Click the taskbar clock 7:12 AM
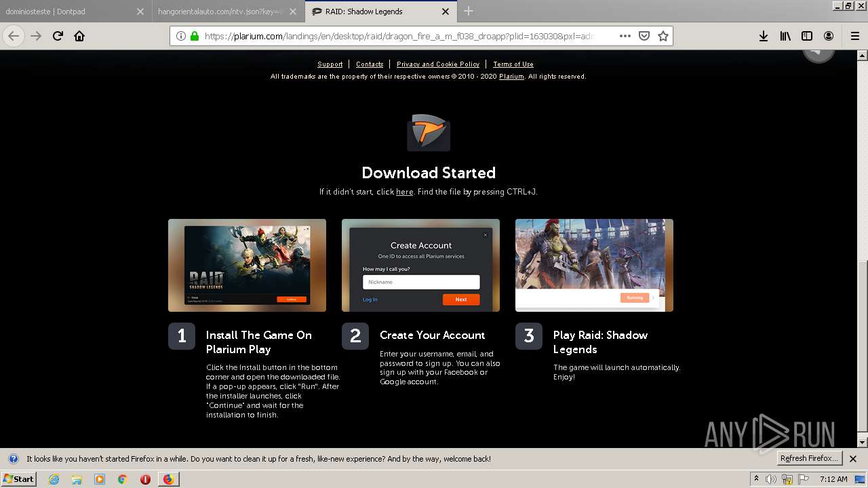 [833, 479]
